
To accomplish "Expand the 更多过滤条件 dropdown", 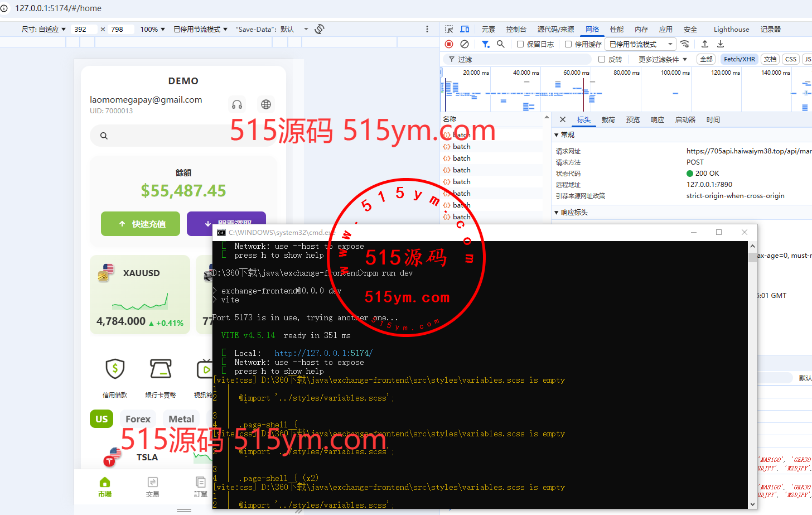I will (663, 59).
